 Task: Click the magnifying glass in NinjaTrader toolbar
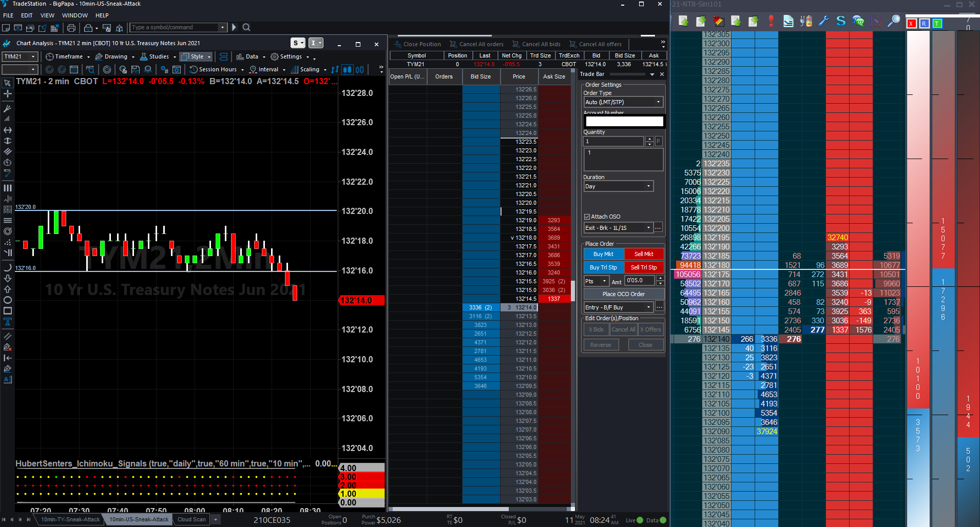[x=894, y=21]
